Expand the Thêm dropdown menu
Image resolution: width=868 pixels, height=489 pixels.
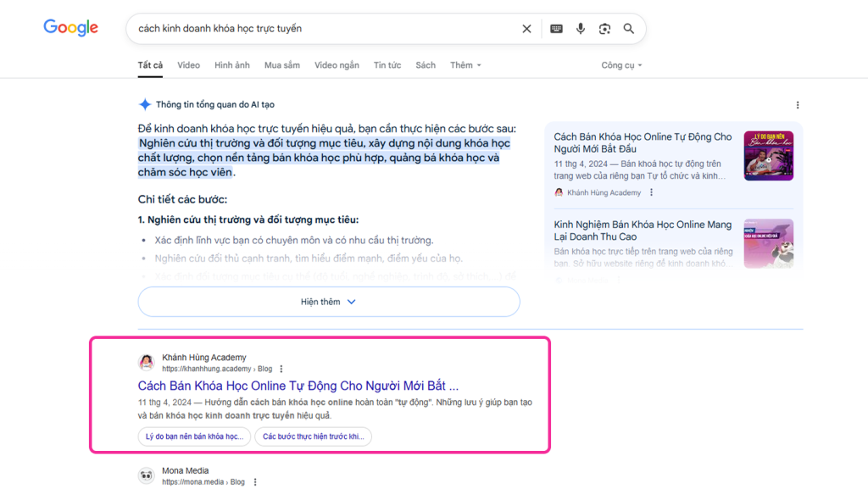pos(465,65)
